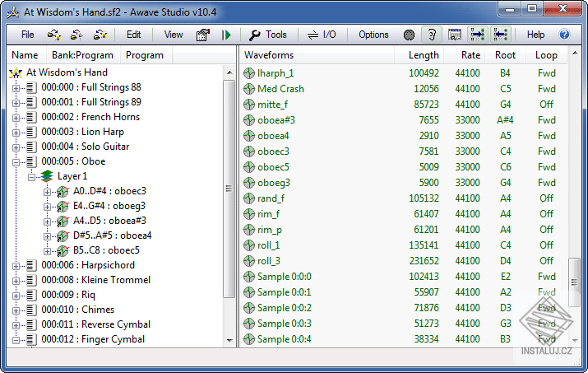Click the blue Help question mark icon
Image resolution: width=588 pixels, height=373 pixels.
click(x=564, y=35)
